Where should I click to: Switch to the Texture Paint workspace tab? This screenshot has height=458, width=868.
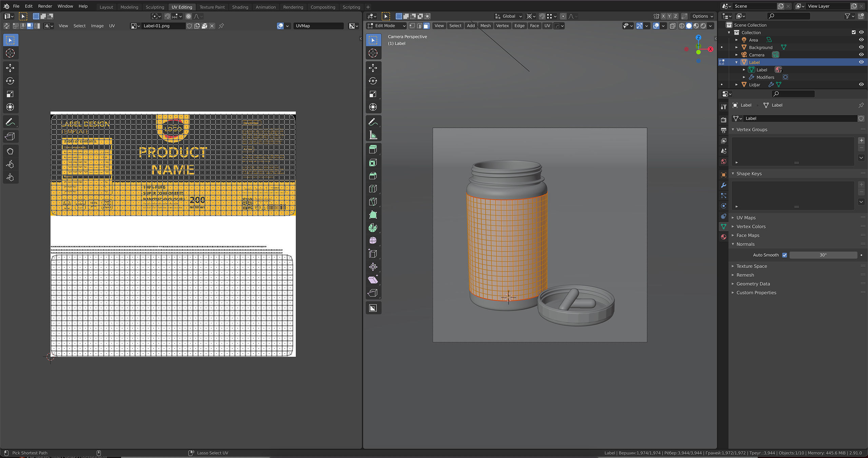click(x=212, y=7)
